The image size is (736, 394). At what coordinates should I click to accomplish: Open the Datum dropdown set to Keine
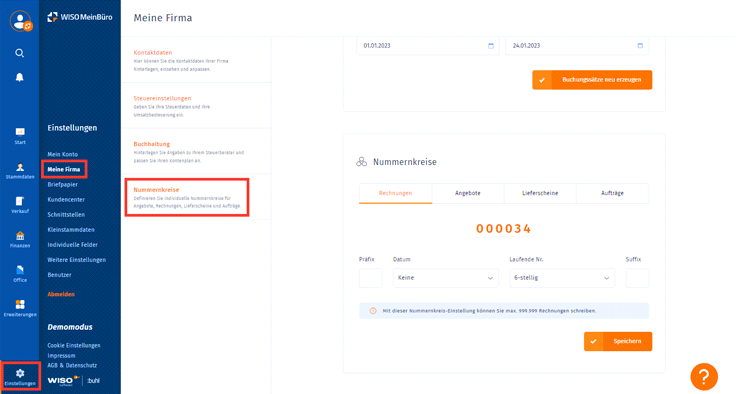coord(445,278)
